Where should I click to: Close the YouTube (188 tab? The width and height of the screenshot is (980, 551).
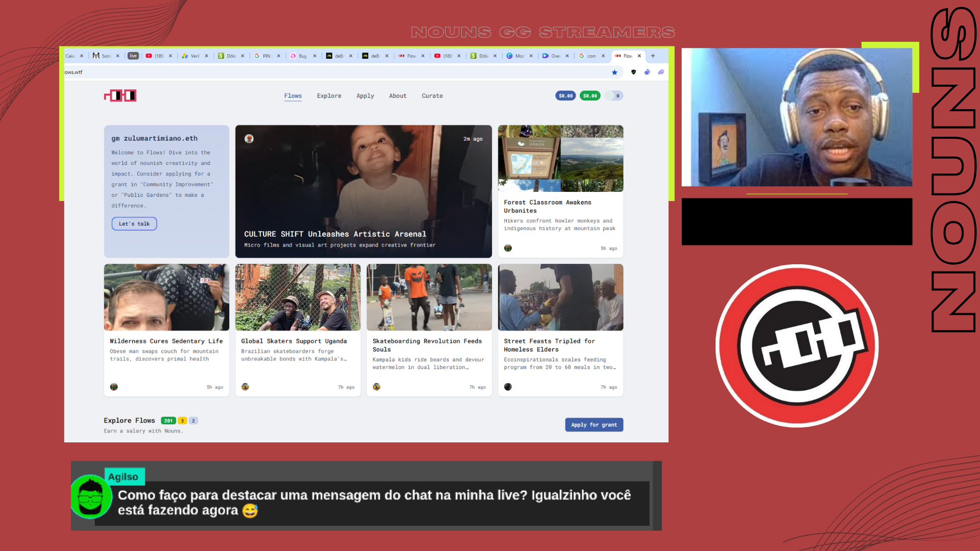point(459,56)
